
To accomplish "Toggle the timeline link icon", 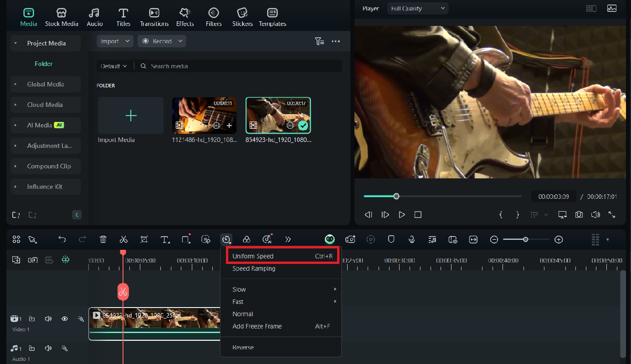I will point(32,260).
